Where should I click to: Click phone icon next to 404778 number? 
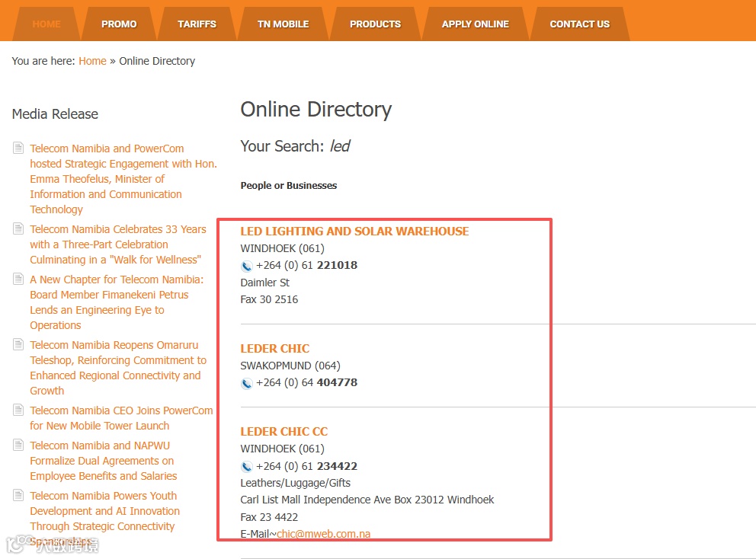click(x=246, y=384)
